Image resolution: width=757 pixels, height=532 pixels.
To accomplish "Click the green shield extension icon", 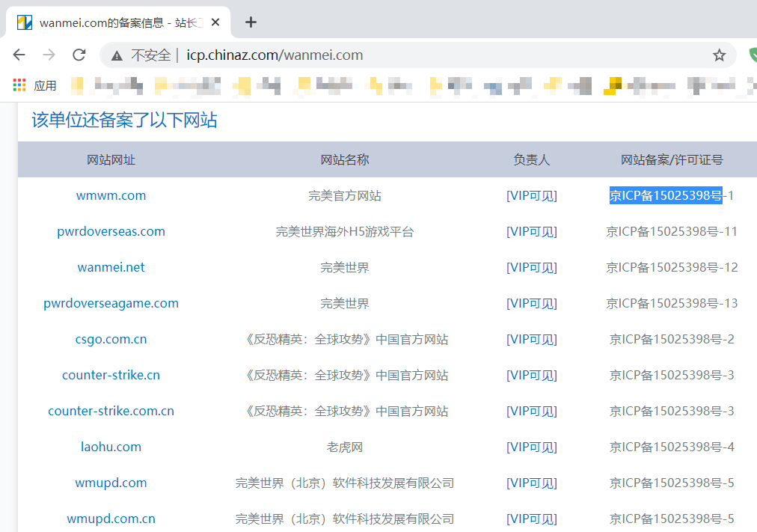I will [753, 55].
